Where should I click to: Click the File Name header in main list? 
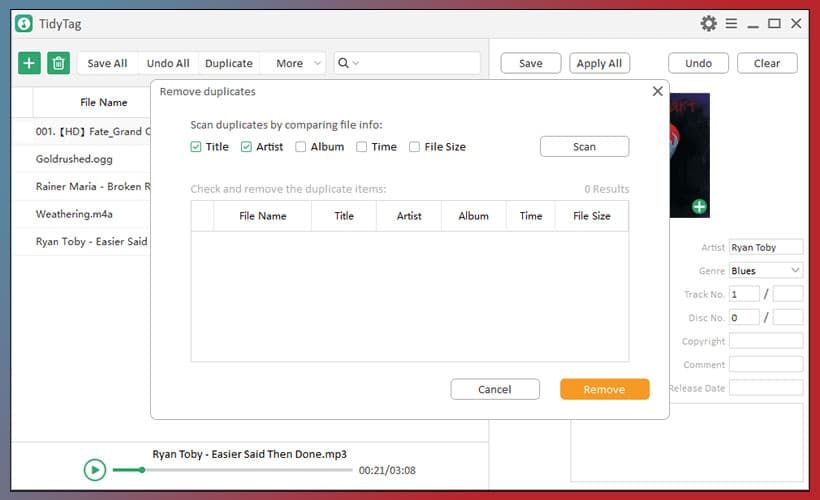(104, 103)
